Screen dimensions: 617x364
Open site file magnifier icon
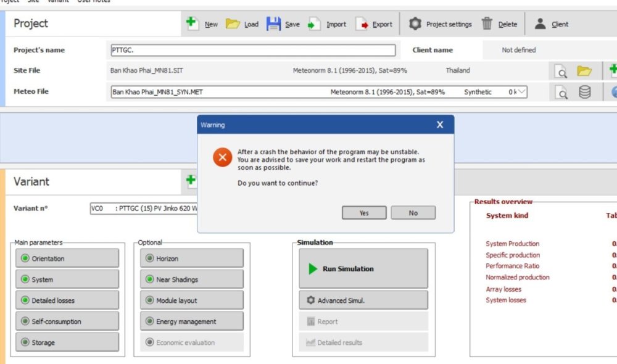561,72
